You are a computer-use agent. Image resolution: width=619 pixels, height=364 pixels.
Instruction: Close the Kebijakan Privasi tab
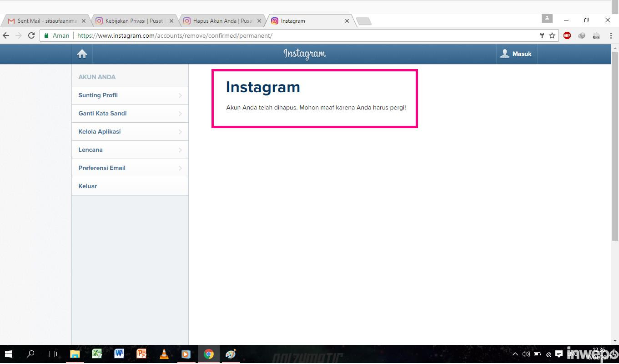pos(171,21)
